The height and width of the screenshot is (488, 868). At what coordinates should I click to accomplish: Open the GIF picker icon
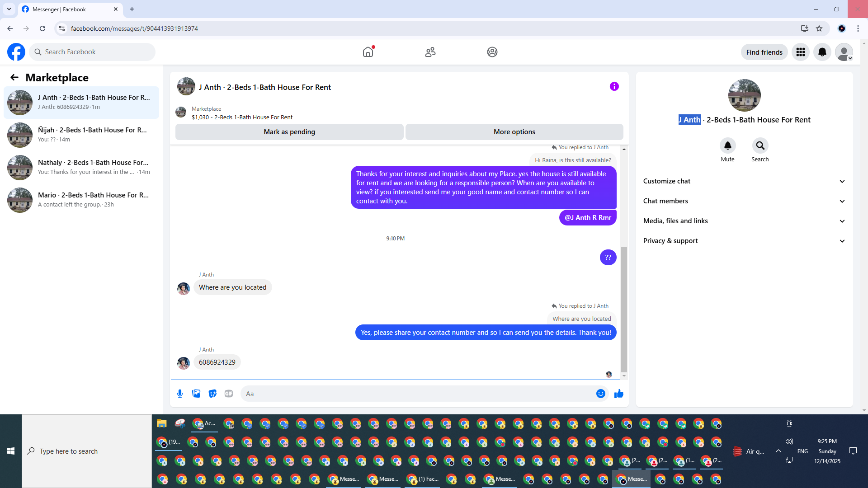click(x=229, y=394)
